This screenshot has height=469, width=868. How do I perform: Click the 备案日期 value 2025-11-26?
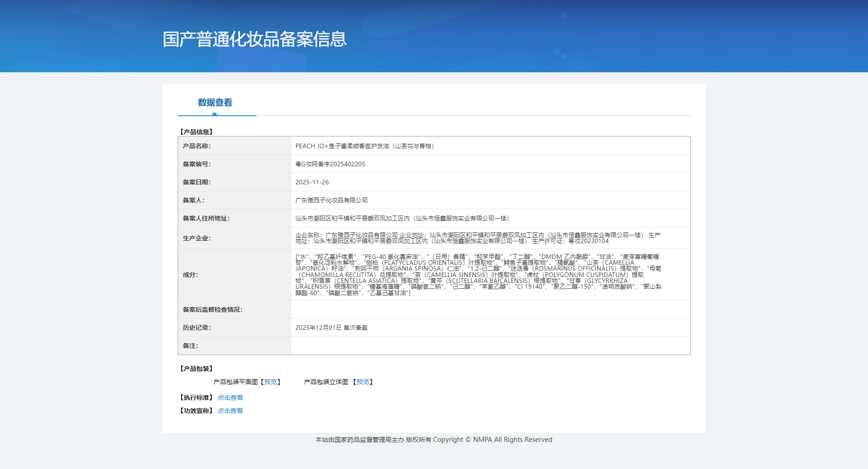point(312,182)
